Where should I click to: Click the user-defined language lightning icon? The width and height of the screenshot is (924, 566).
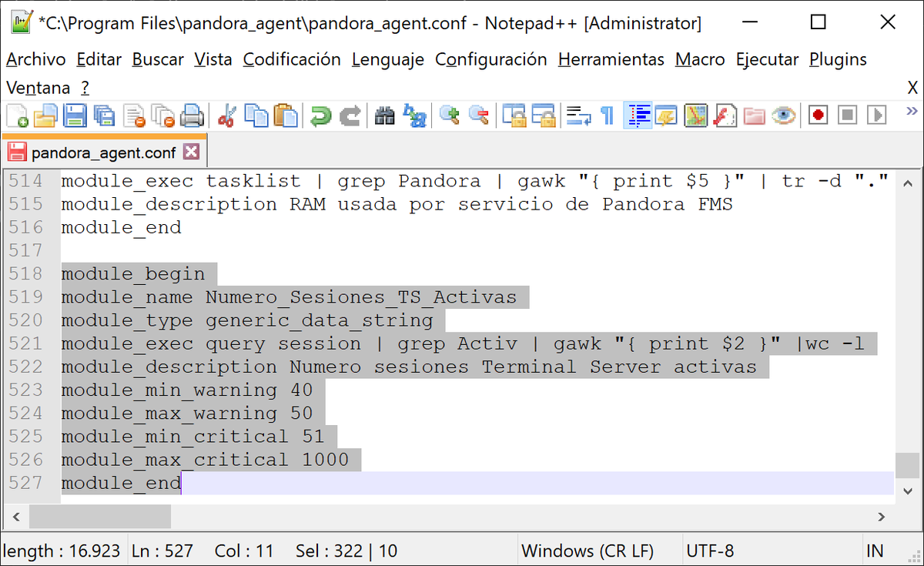click(x=666, y=116)
